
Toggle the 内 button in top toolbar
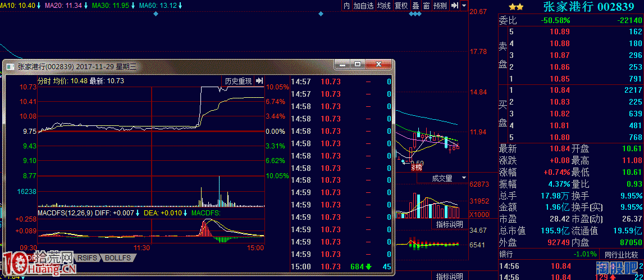click(346, 6)
